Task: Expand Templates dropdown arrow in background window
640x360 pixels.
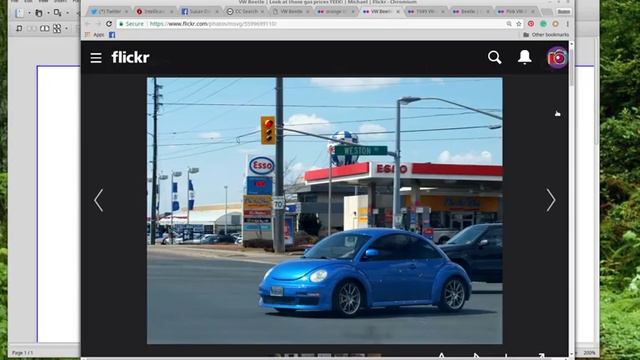Action: click(x=48, y=13)
